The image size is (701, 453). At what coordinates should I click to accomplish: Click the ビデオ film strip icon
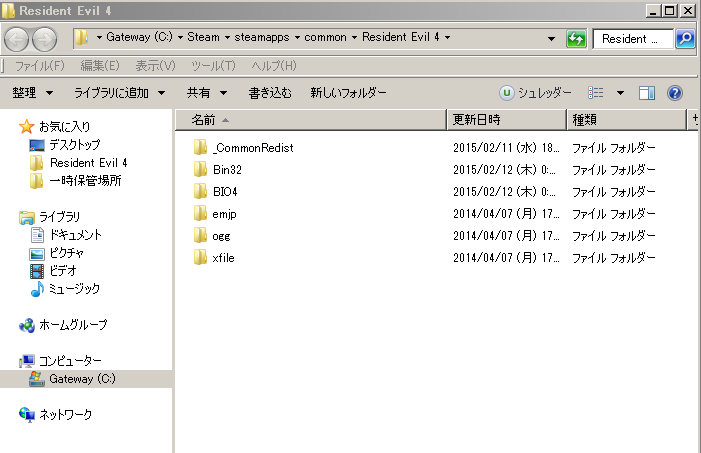tap(37, 271)
